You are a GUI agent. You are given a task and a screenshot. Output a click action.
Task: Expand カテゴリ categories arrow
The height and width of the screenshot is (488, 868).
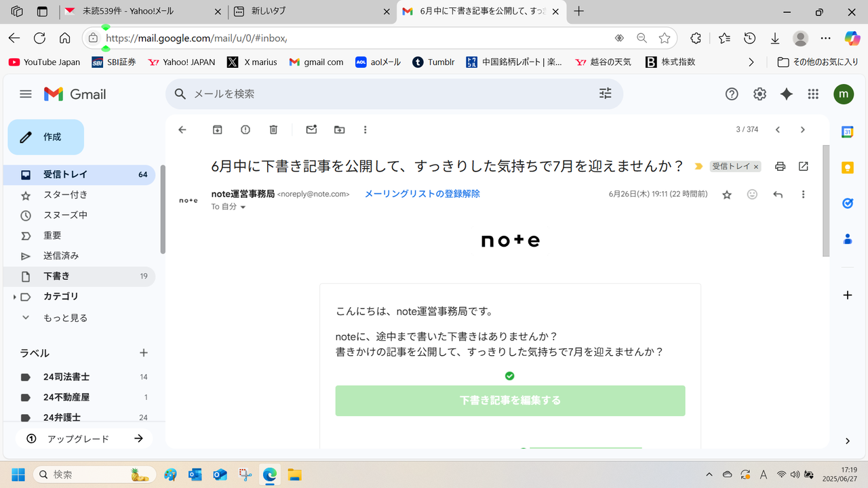[14, 297]
